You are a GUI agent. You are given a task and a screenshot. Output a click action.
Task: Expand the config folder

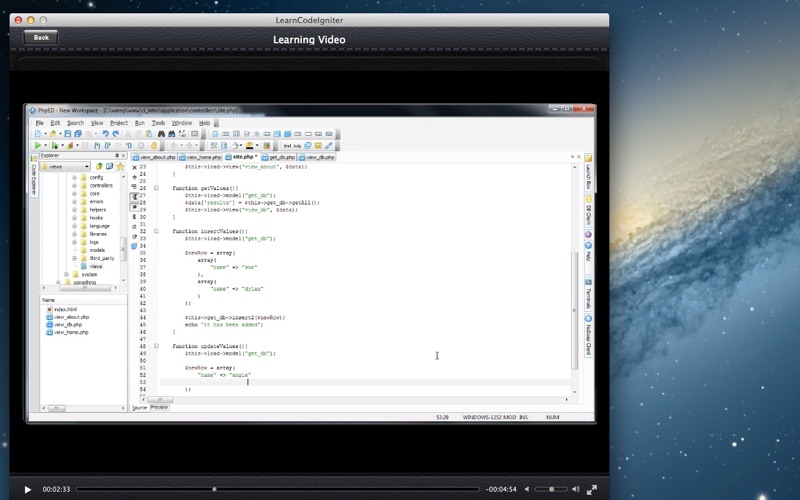tap(74, 178)
